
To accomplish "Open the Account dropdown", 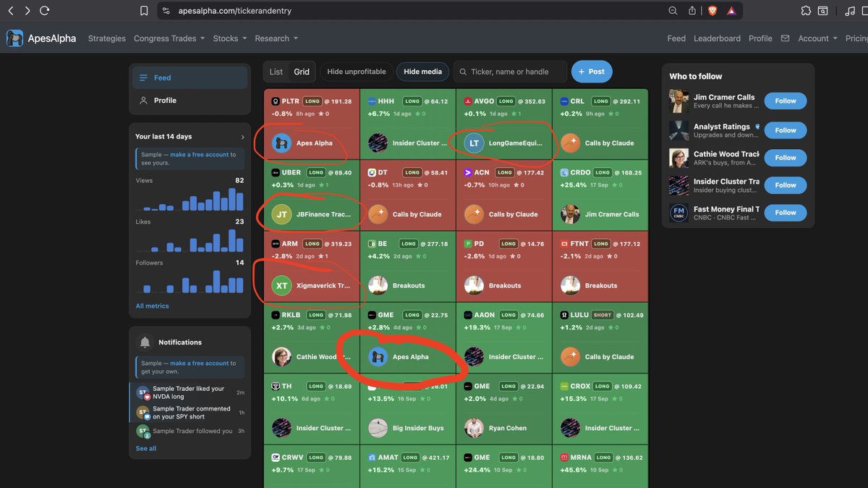I will pyautogui.click(x=817, y=38).
